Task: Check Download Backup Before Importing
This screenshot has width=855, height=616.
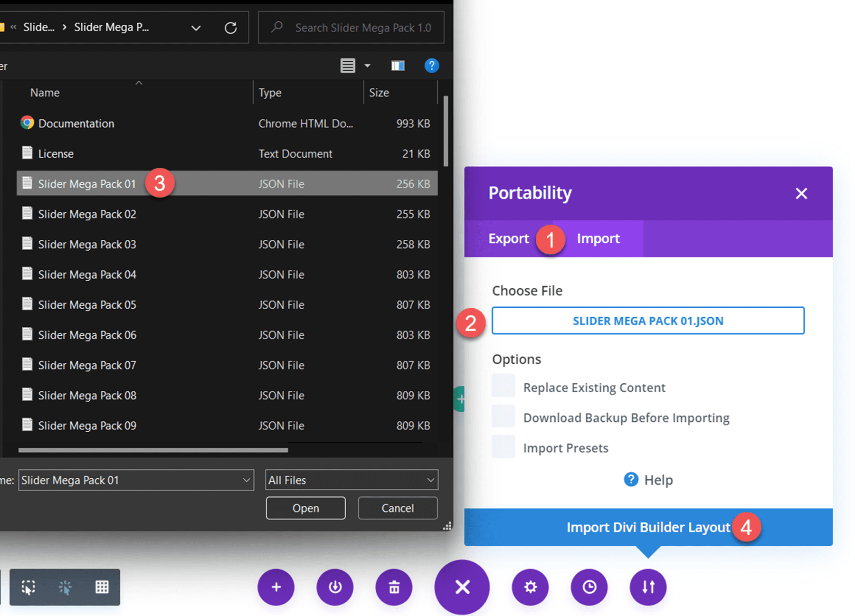Action: (x=503, y=417)
